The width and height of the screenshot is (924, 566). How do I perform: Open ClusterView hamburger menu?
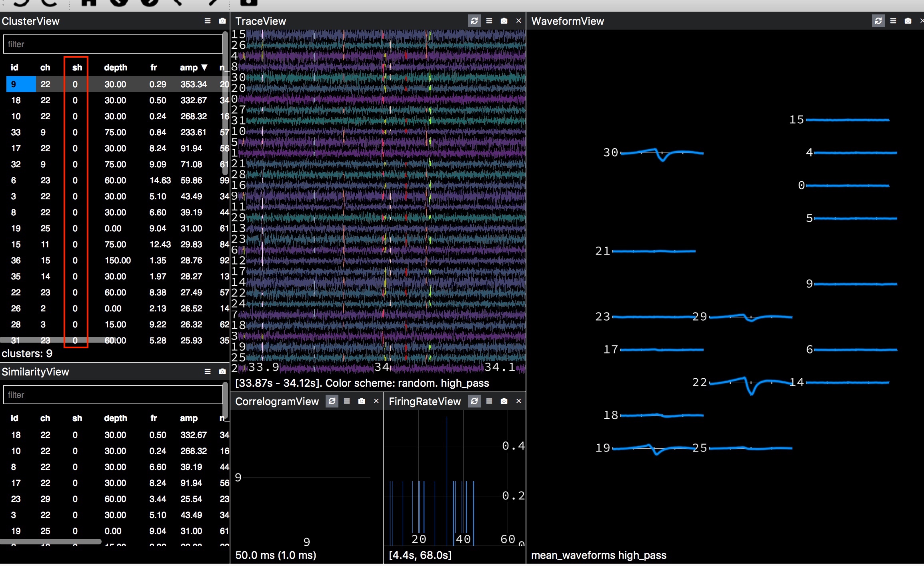[x=207, y=21]
